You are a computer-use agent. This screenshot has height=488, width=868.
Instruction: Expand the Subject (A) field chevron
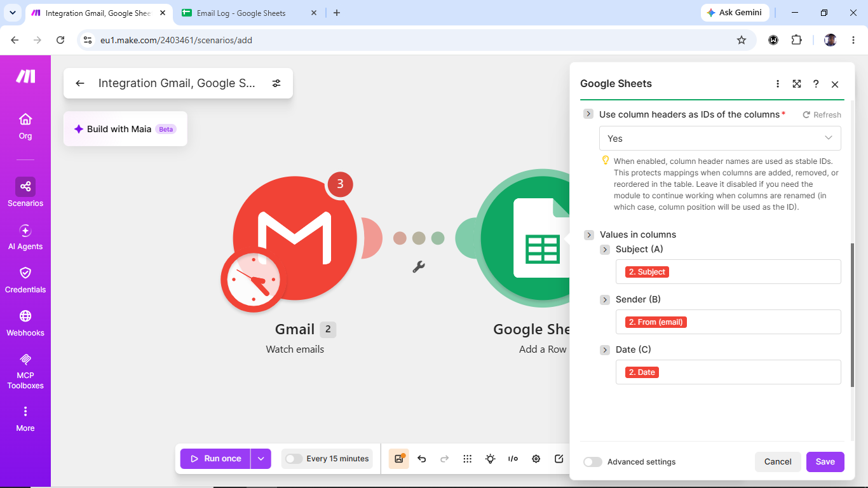point(605,250)
